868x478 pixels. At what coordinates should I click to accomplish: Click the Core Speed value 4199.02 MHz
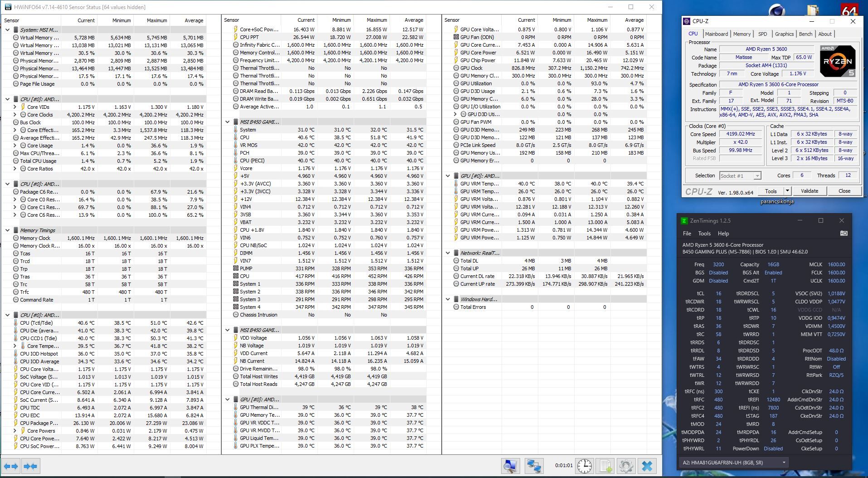point(741,134)
